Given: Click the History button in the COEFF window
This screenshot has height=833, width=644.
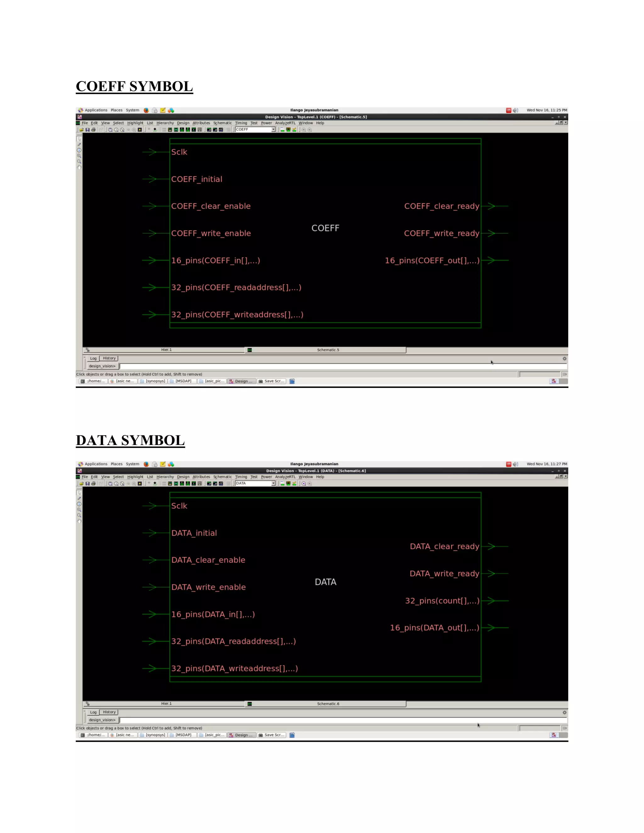Looking at the screenshot, I should (x=109, y=359).
